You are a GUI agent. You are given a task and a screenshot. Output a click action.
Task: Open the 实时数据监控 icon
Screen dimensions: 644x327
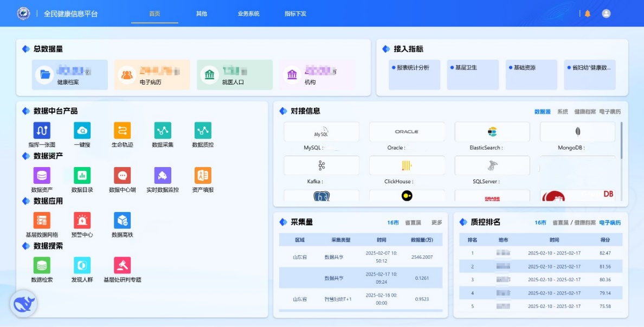click(162, 176)
